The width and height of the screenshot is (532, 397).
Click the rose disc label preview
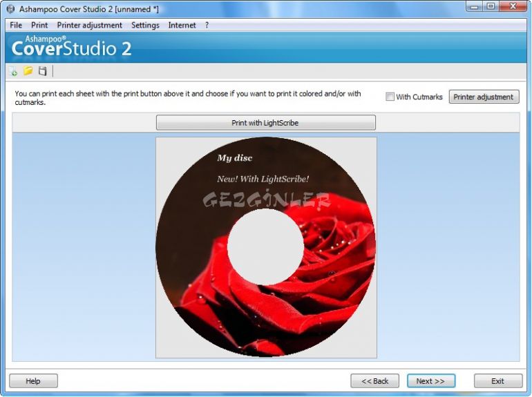click(x=266, y=247)
